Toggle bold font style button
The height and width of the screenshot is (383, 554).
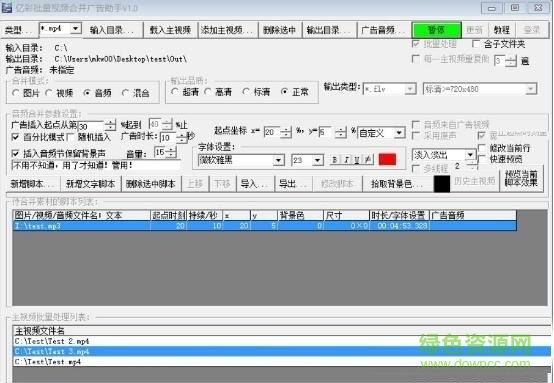click(334, 160)
